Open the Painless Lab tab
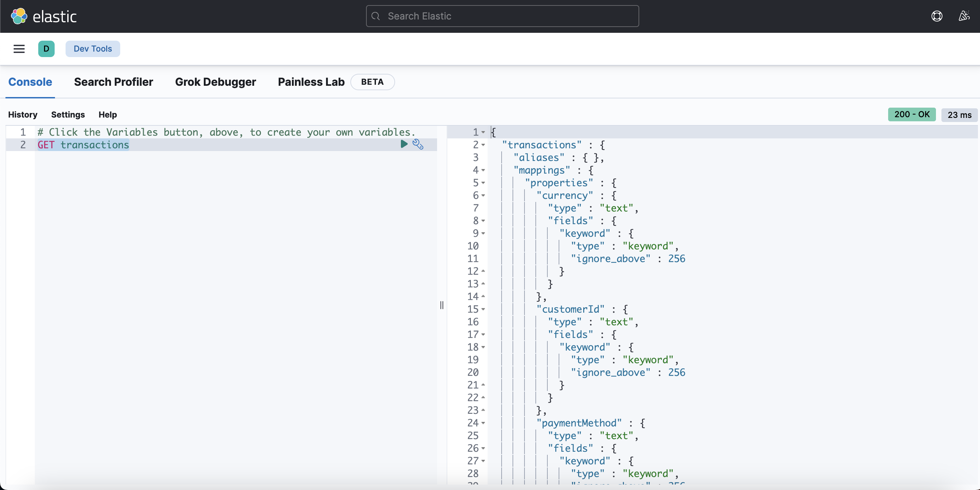Screen dimensions: 980x490 point(311,82)
